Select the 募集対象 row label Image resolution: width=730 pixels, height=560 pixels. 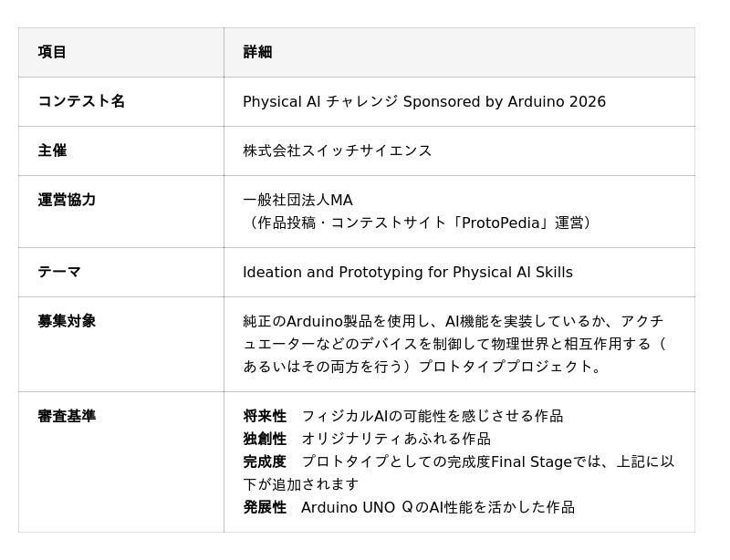click(67, 321)
